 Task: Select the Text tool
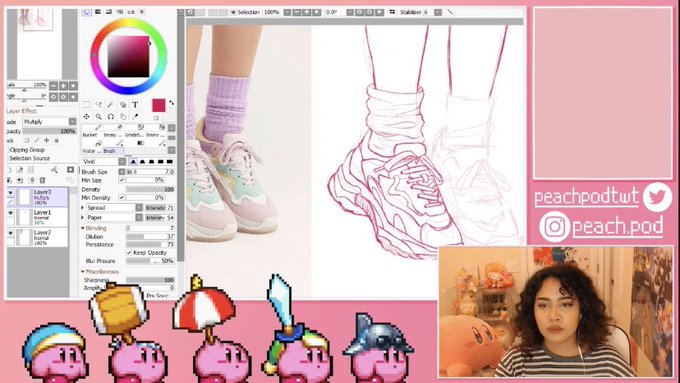[135, 105]
